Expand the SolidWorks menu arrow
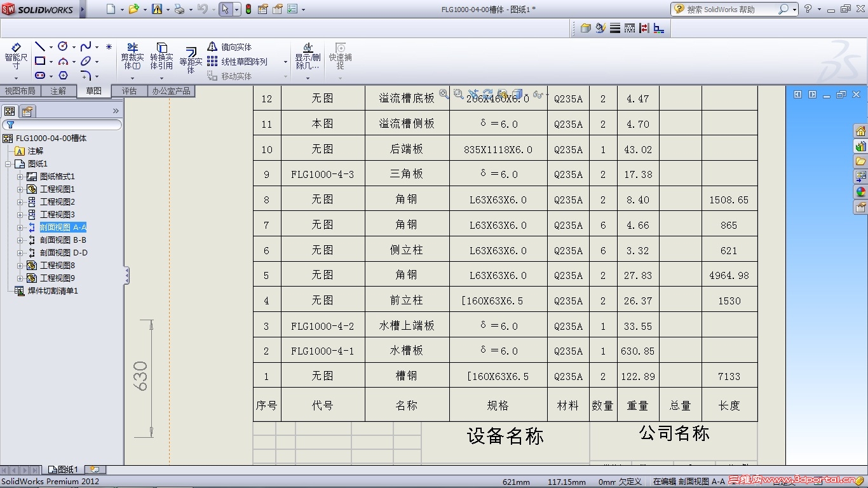868x488 pixels. 83,9
